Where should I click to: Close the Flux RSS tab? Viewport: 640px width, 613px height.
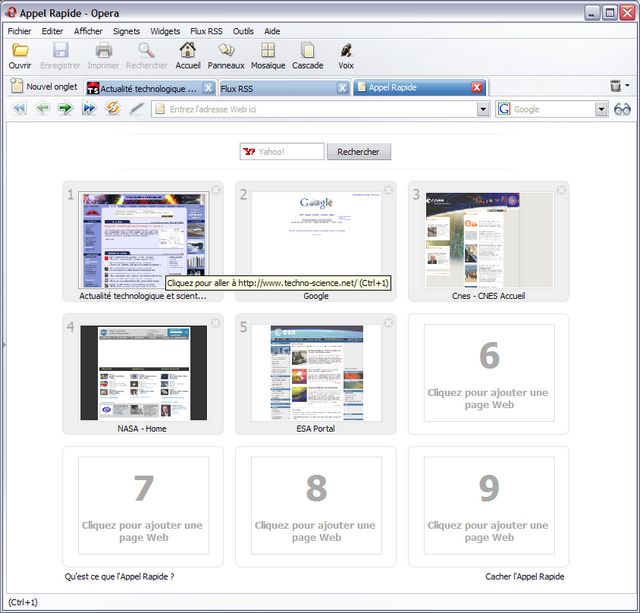pos(342,88)
